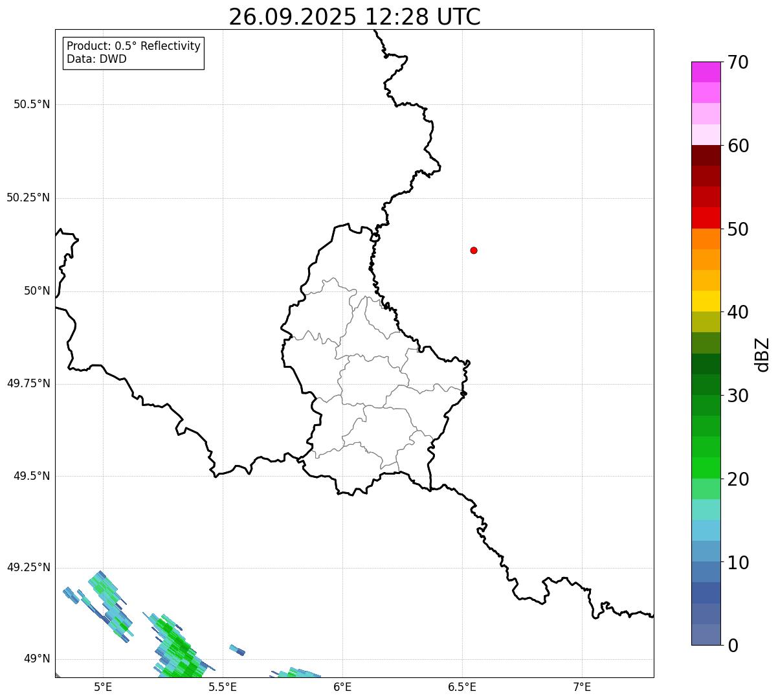
Task: Click the colorbar tick label 40
Action: pyautogui.click(x=738, y=313)
